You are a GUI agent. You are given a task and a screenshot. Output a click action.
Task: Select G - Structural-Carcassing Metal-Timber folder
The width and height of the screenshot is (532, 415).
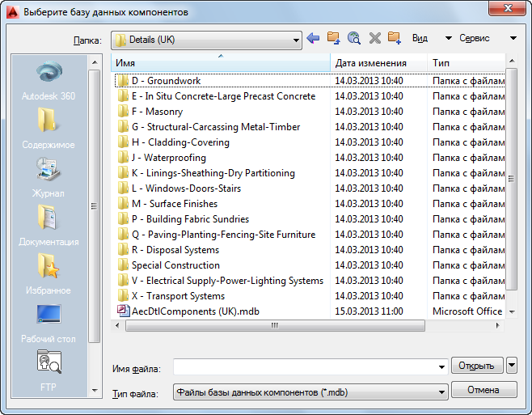[x=216, y=127]
